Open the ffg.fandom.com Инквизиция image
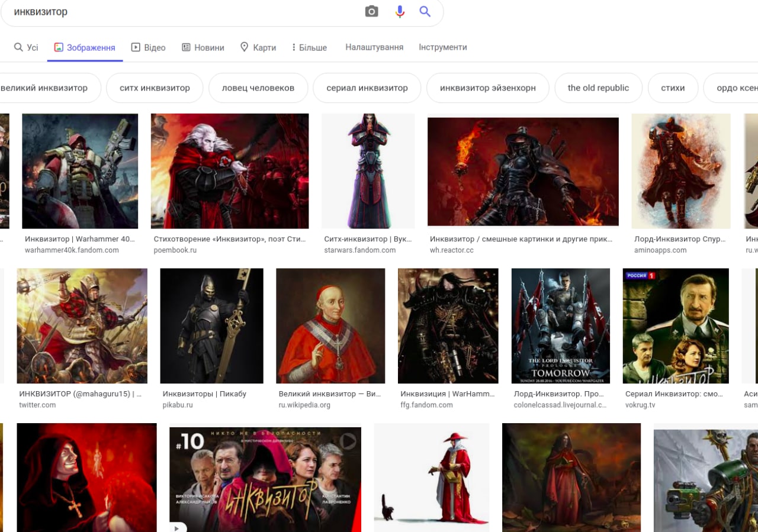758x532 pixels. point(448,326)
